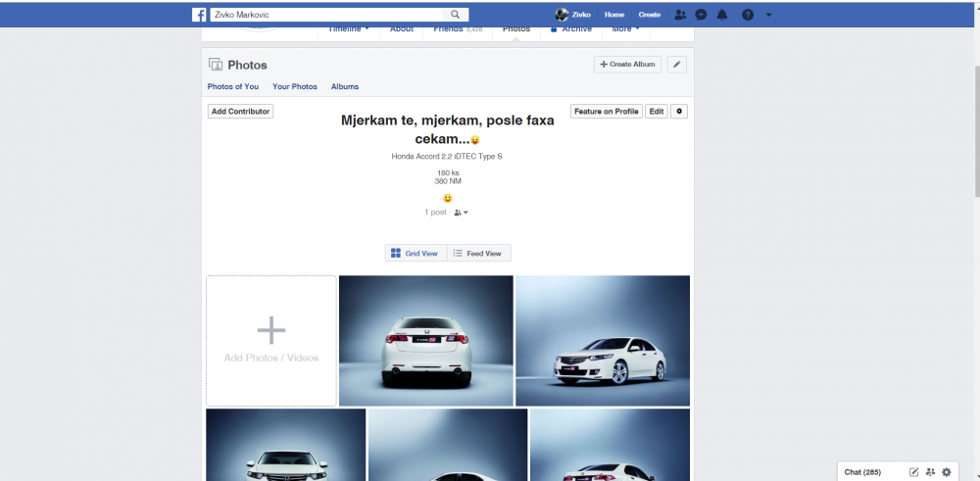
Task: Click the album settings gear icon
Action: point(679,112)
